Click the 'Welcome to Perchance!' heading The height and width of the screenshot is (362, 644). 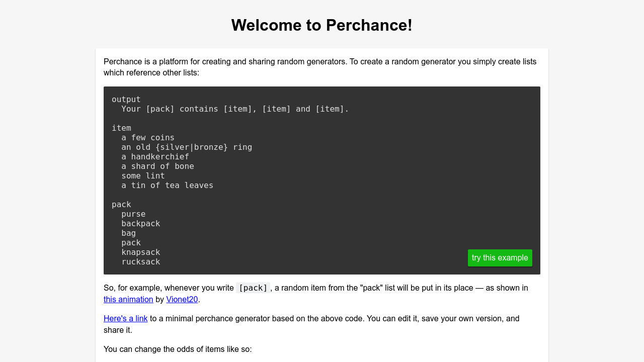pyautogui.click(x=321, y=25)
